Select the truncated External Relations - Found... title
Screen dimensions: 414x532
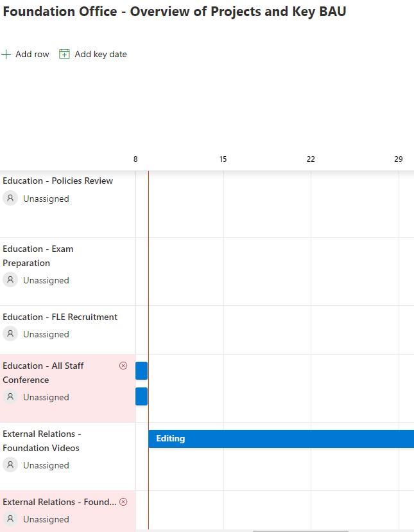tap(59, 502)
